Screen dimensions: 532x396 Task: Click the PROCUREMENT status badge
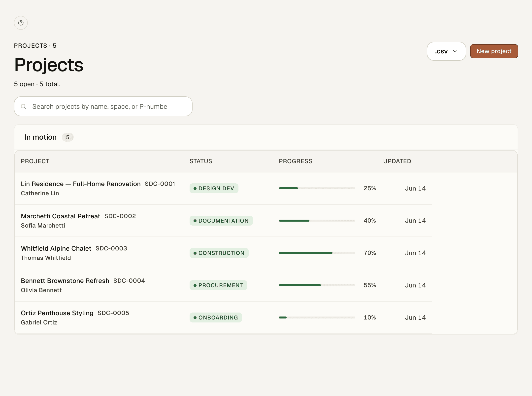coord(218,285)
